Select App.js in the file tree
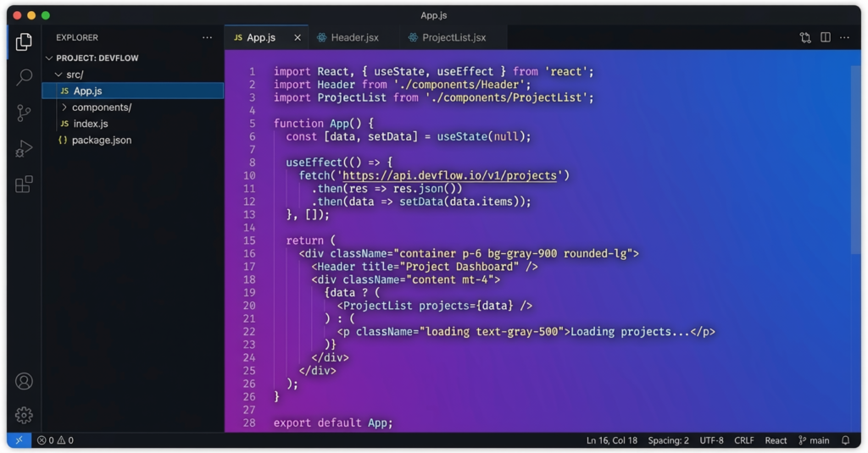This screenshot has width=868, height=453. click(133, 91)
